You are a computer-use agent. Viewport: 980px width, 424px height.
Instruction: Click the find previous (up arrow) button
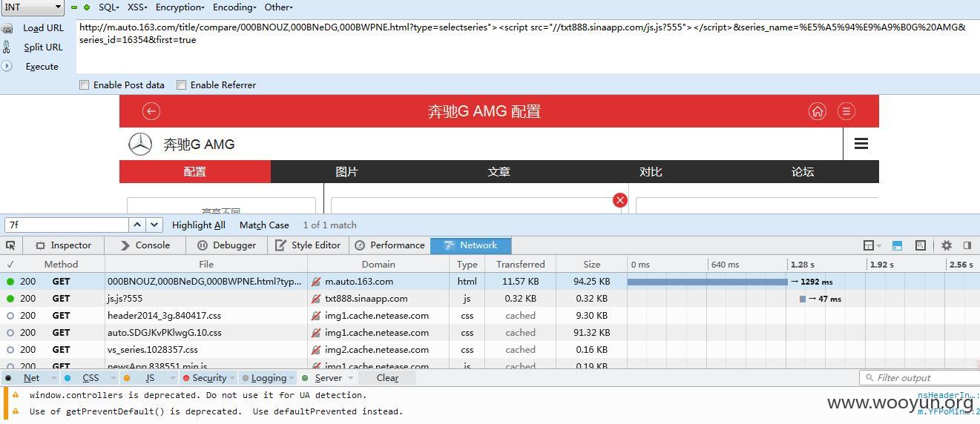137,225
